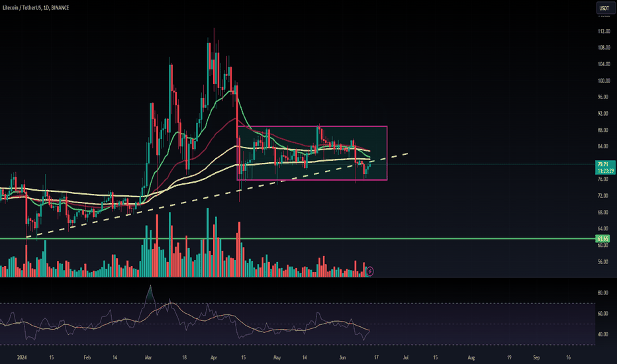
Task: Click the 68.00 price axis label
Action: click(x=602, y=212)
